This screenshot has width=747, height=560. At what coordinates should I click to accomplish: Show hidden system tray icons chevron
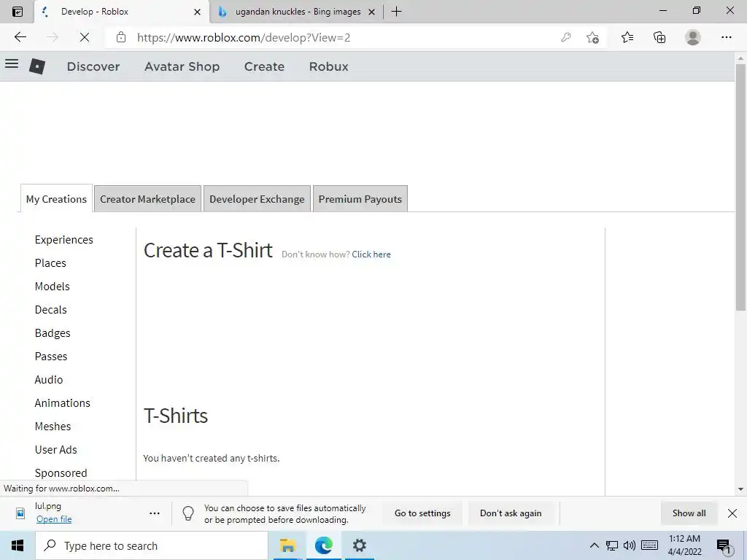click(x=594, y=545)
